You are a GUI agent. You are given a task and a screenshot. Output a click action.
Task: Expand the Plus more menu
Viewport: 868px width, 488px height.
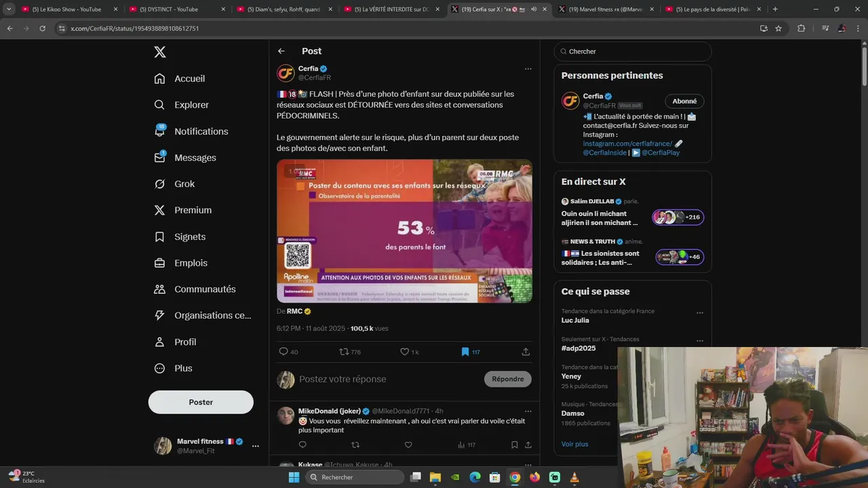click(x=174, y=369)
